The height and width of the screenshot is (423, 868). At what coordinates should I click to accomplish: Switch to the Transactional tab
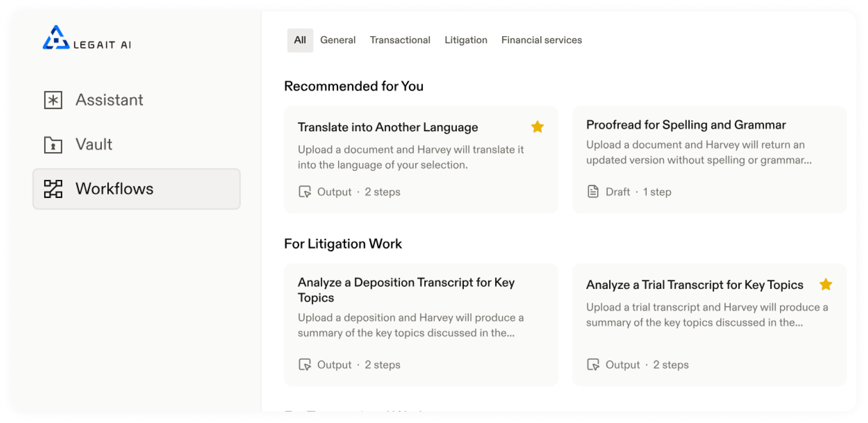click(x=400, y=40)
